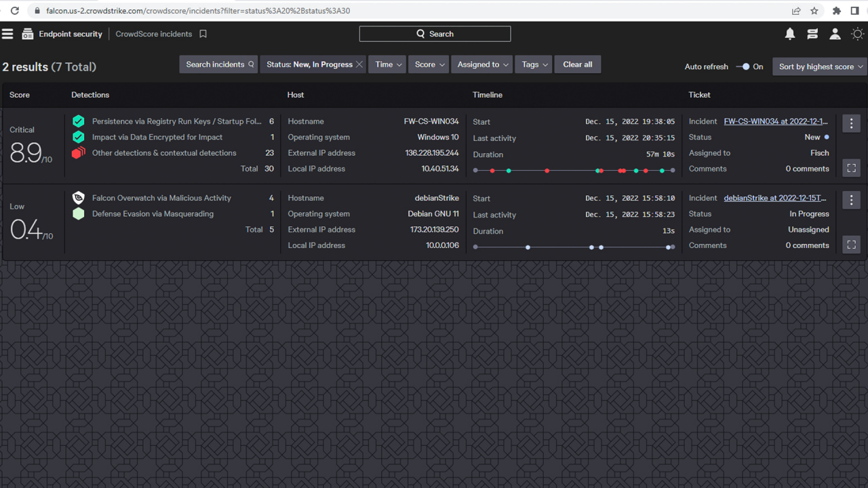The width and height of the screenshot is (868, 488).
Task: Open the notifications bell
Action: (x=790, y=34)
